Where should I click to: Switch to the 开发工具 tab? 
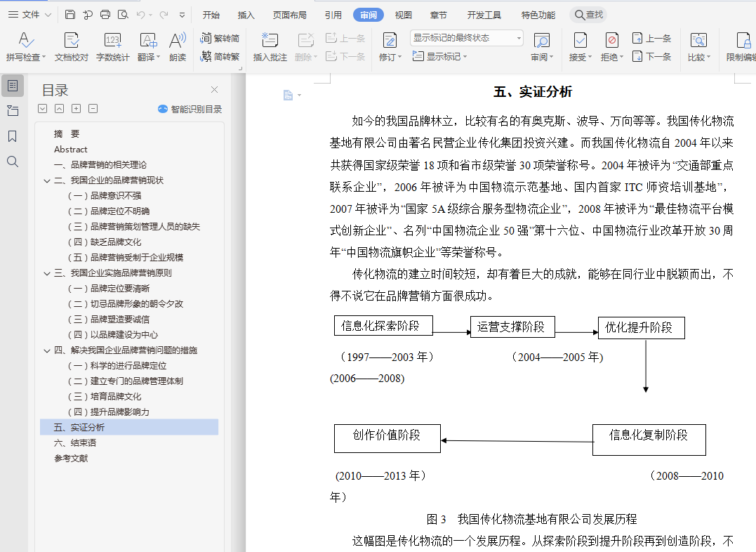(484, 15)
